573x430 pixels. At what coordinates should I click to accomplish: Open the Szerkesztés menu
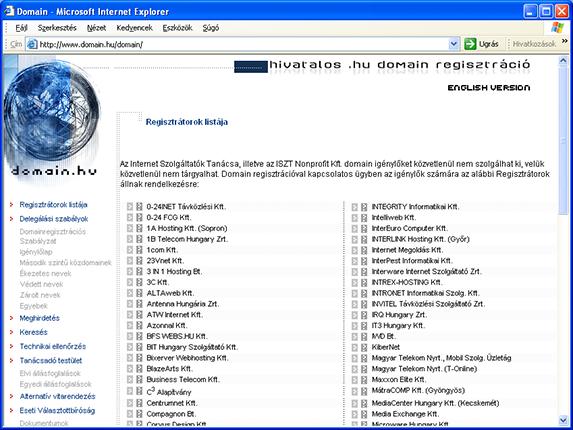point(57,28)
